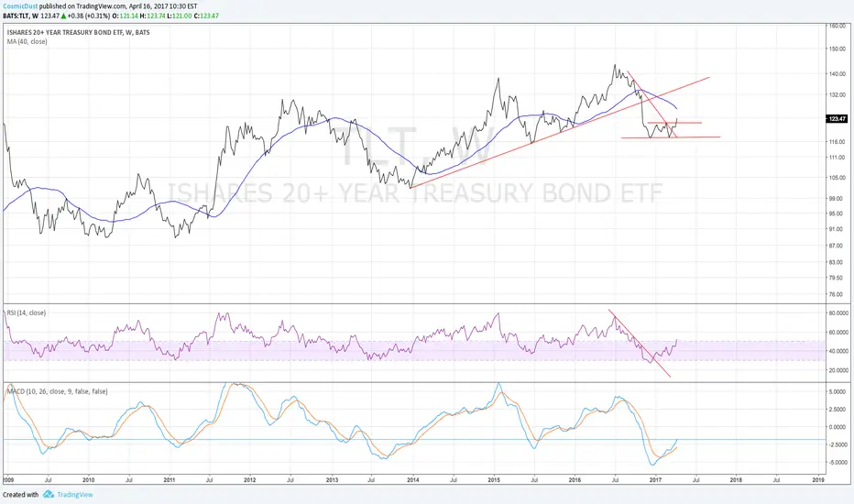Select the RSI (14, close) indicator label
The image size is (854, 504).
pos(27,312)
